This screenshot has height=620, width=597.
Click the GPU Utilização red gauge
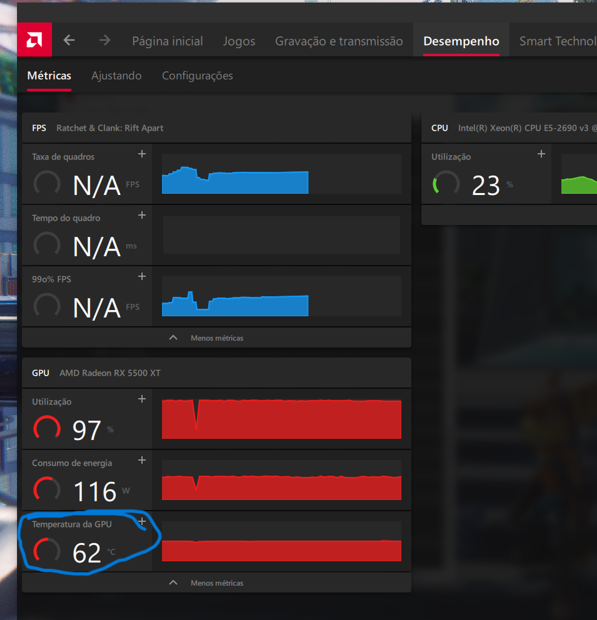(47, 429)
